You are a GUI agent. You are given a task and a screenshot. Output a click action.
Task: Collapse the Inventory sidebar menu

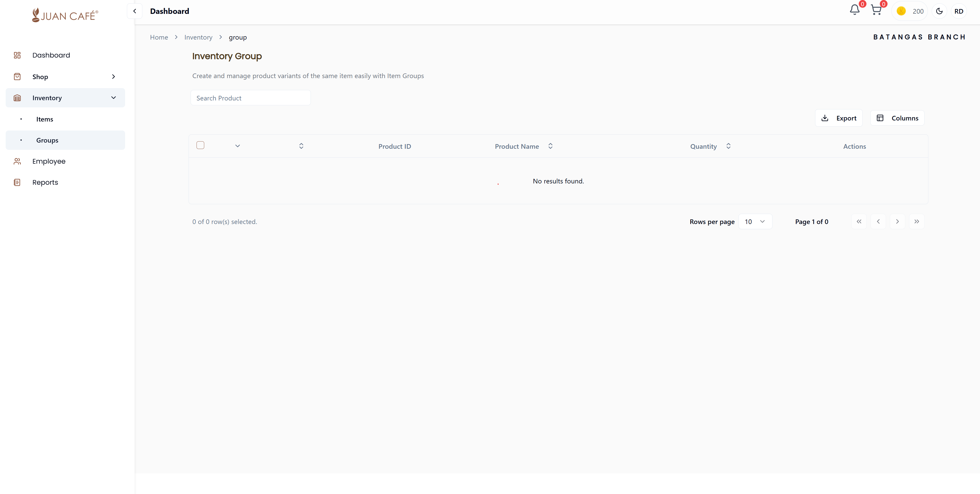coord(113,98)
